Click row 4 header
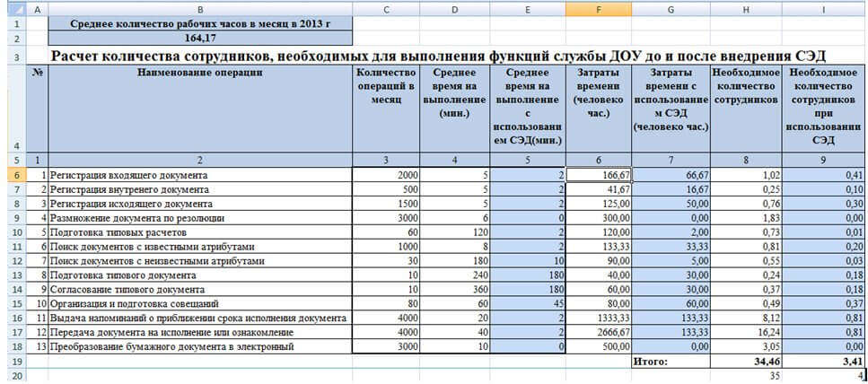 [x=14, y=108]
